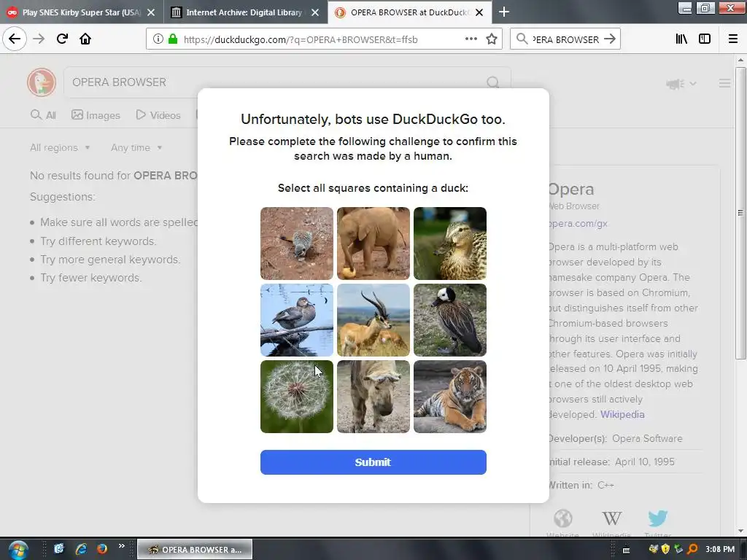Select the tiger image square

pos(450,397)
